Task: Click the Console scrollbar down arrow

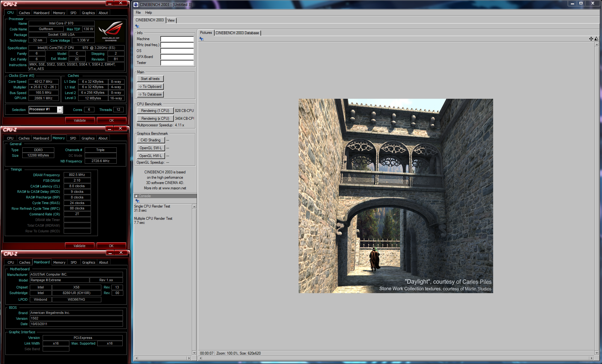Action: 194,353
